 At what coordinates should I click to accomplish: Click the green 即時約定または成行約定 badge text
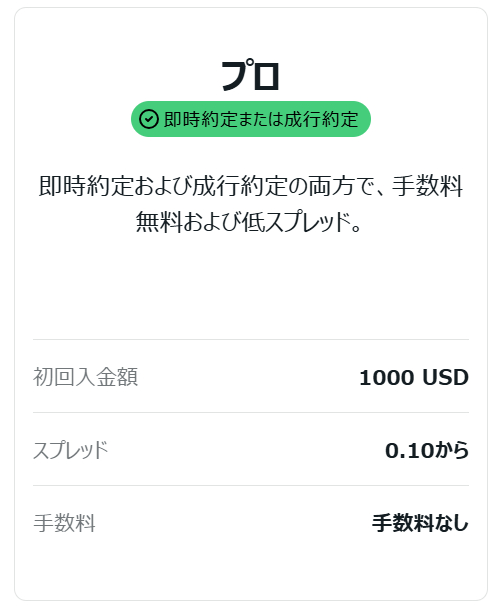[x=261, y=119]
